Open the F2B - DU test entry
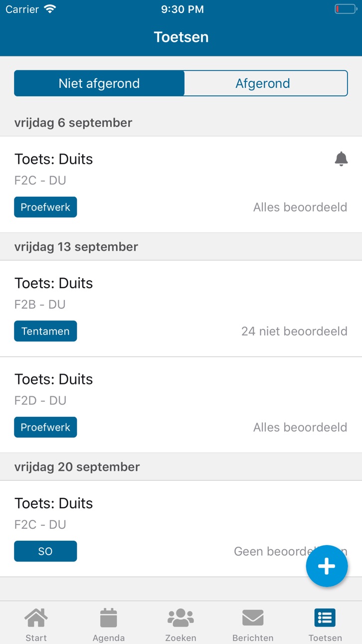The width and height of the screenshot is (362, 644). pyautogui.click(x=181, y=309)
